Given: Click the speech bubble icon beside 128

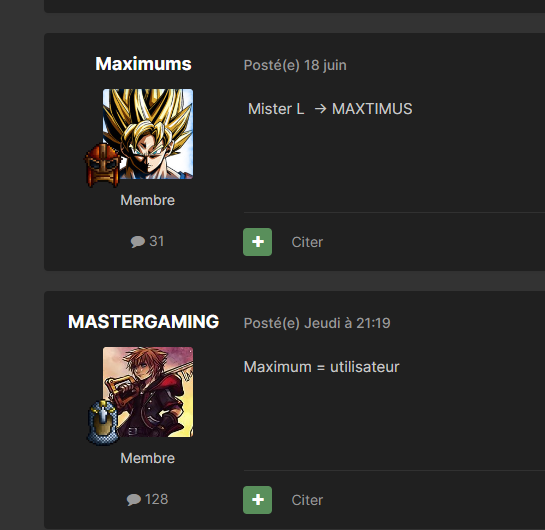Looking at the screenshot, I should point(133,499).
